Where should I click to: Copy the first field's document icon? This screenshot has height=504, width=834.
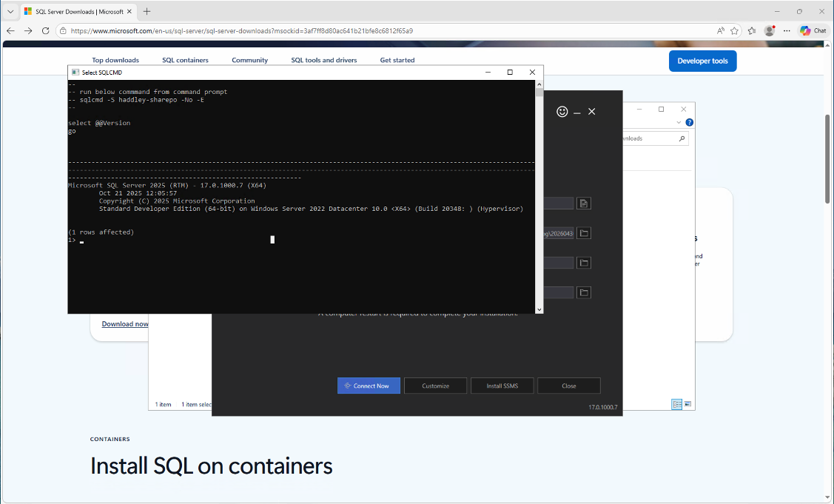(x=584, y=204)
